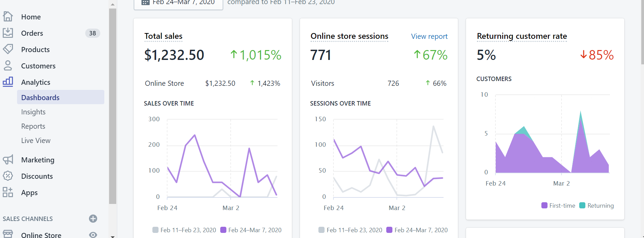Go to the Products section
644x238 pixels.
pos(35,49)
